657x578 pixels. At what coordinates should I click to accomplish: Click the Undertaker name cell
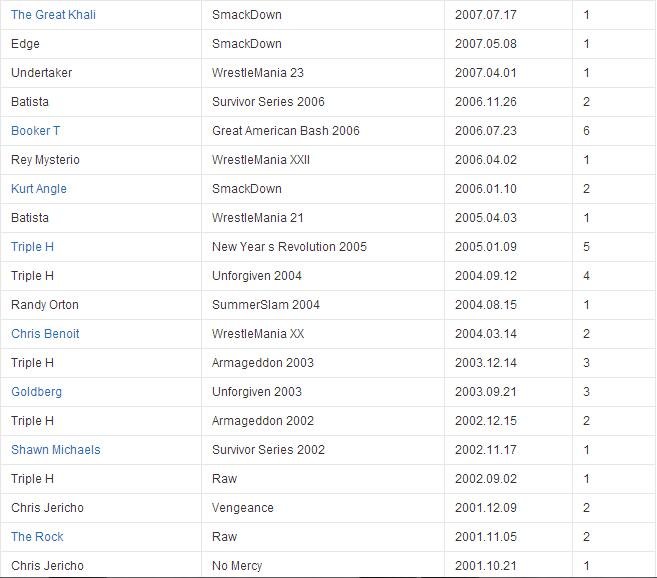point(101,73)
